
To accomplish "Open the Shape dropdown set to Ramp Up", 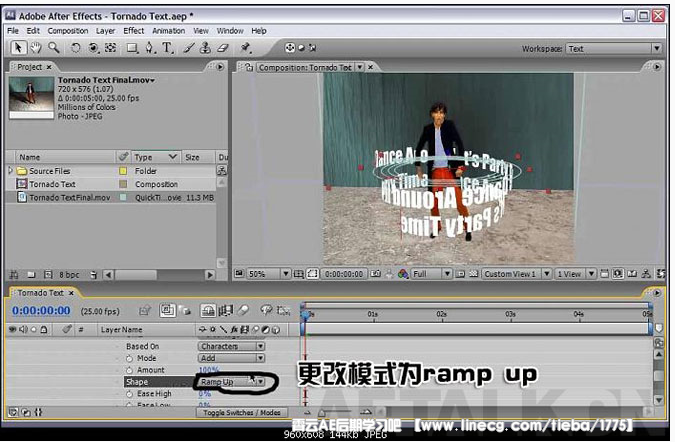I will coord(231,382).
